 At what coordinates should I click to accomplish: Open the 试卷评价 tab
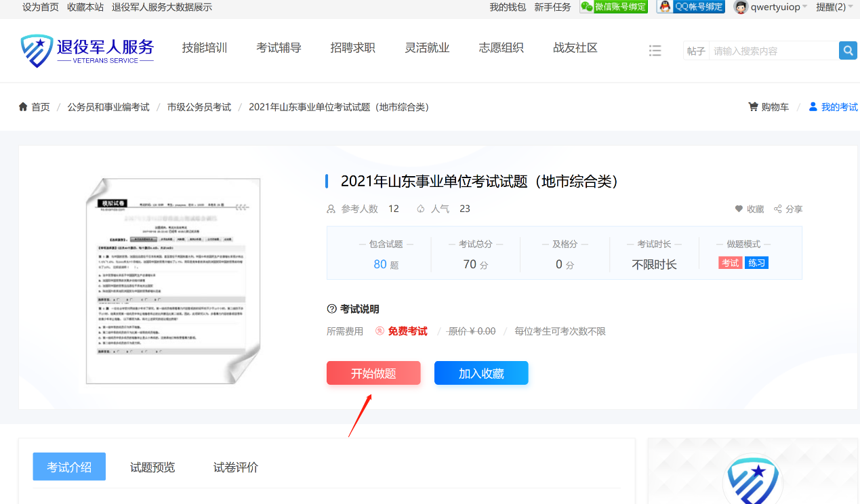pyautogui.click(x=236, y=467)
